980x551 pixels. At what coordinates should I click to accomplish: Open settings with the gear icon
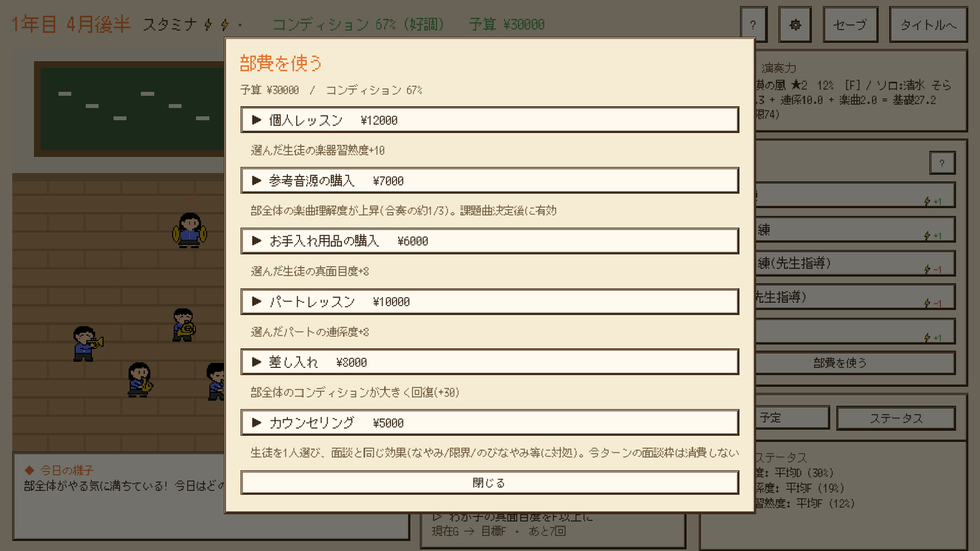click(795, 24)
